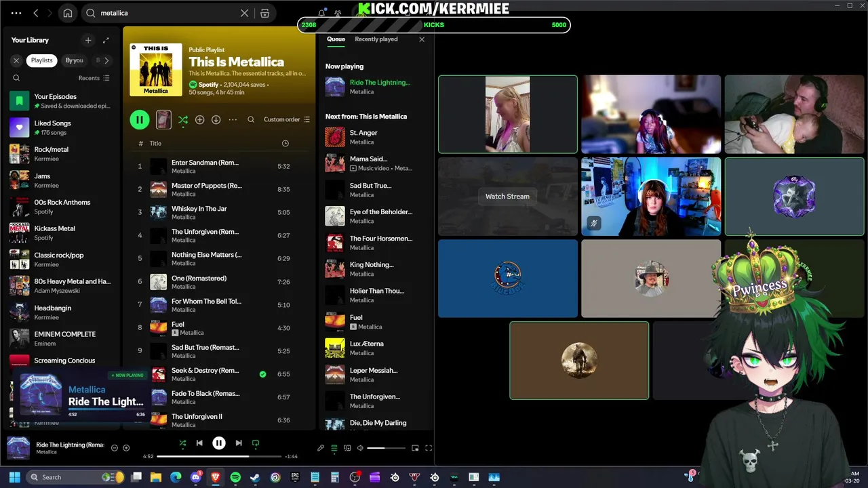The height and width of the screenshot is (488, 868).
Task: Clear the Playlists filter with X
Action: (x=16, y=60)
